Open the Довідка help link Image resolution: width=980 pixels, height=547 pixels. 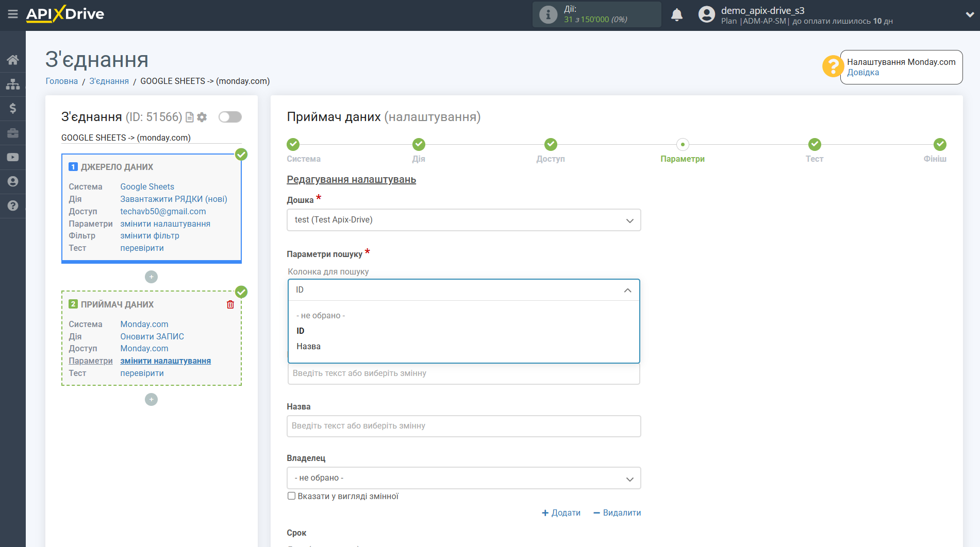coord(863,72)
